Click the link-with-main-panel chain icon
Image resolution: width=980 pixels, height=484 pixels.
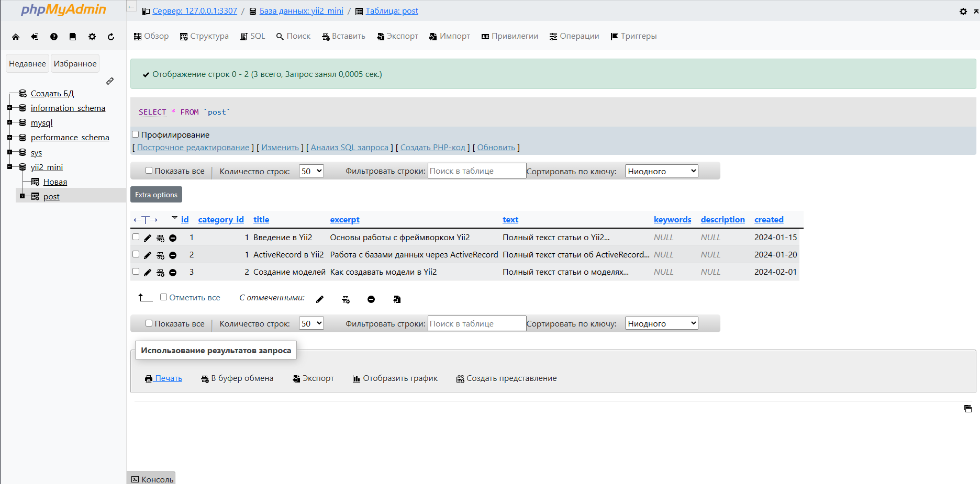click(x=110, y=81)
